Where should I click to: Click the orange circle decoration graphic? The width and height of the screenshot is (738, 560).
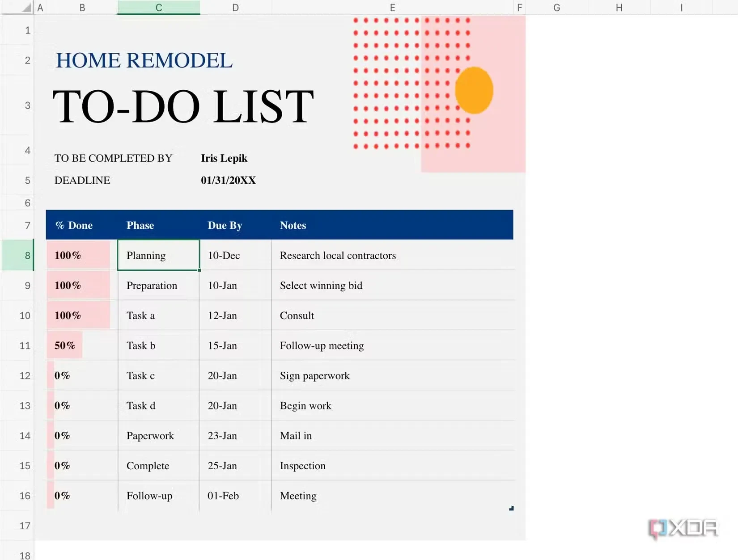point(474,90)
